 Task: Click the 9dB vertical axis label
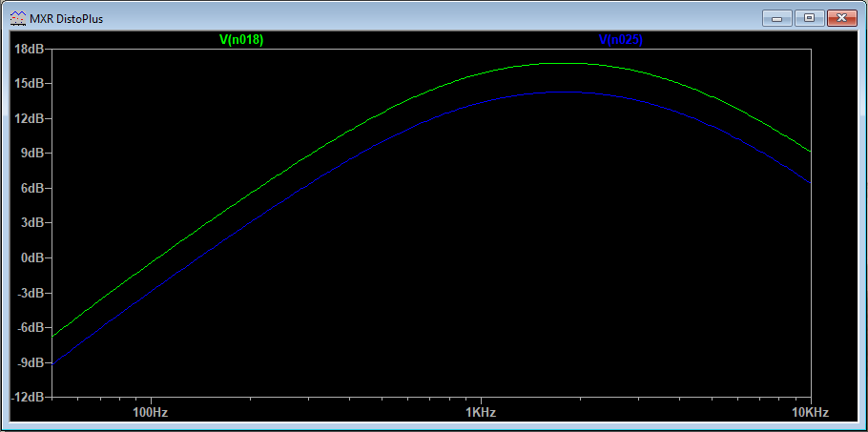[31, 154]
